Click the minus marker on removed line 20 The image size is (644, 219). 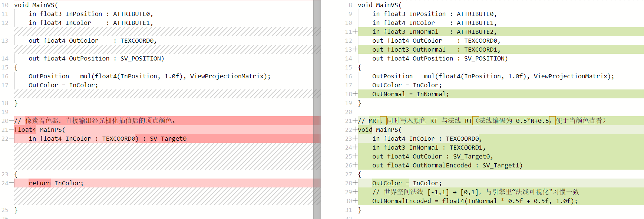click(11, 121)
